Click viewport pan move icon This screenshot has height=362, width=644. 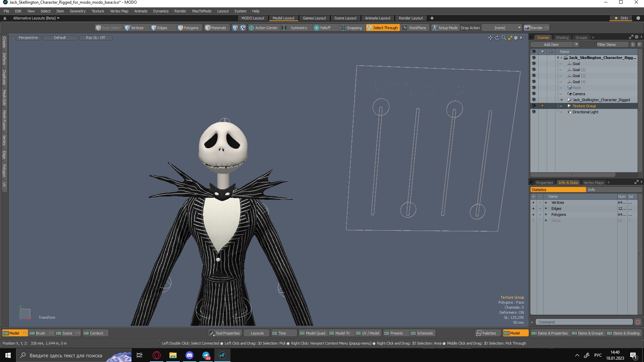[490, 38]
